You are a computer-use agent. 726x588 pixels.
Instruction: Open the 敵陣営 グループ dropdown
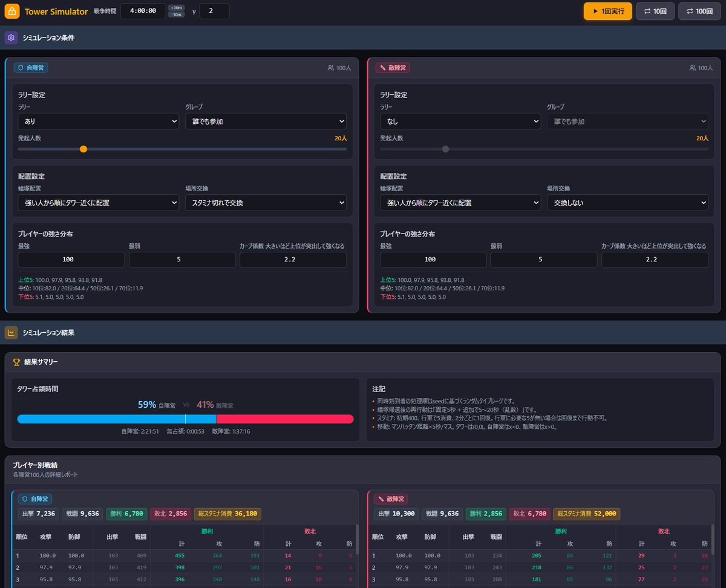coord(627,121)
